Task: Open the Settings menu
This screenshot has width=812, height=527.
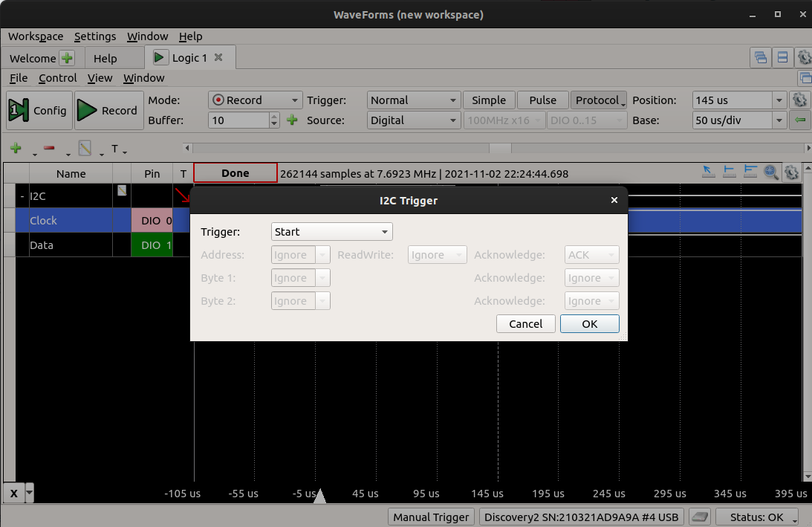Action: [95, 36]
